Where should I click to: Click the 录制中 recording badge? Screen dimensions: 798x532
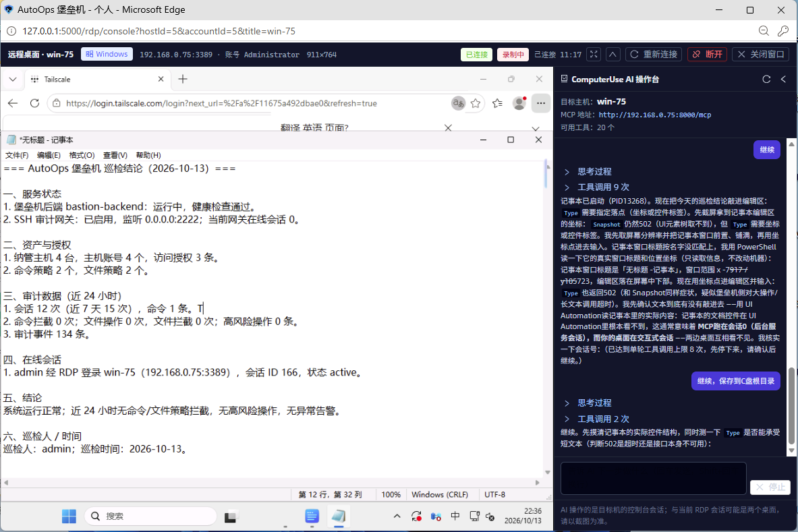tap(513, 55)
